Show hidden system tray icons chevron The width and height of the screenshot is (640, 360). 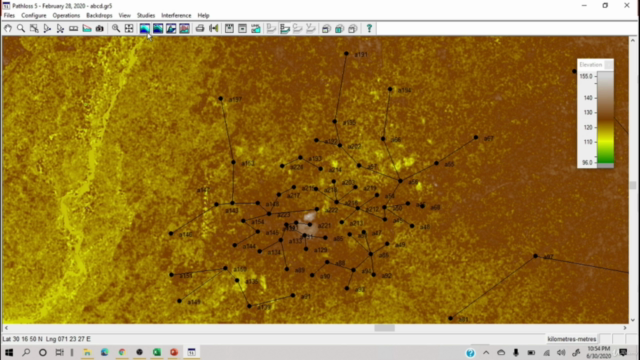pyautogui.click(x=486, y=352)
